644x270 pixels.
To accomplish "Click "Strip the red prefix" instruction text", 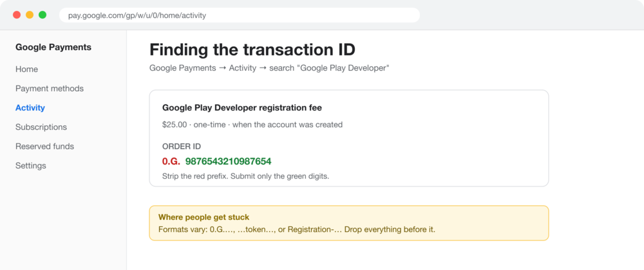I will (x=245, y=177).
